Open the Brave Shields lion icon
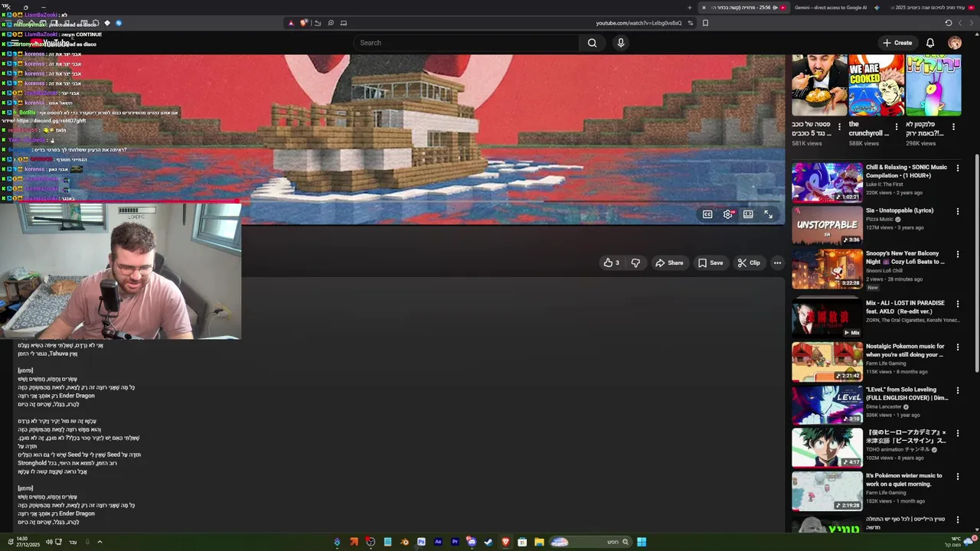This screenshot has width=980, height=551. coord(304,23)
